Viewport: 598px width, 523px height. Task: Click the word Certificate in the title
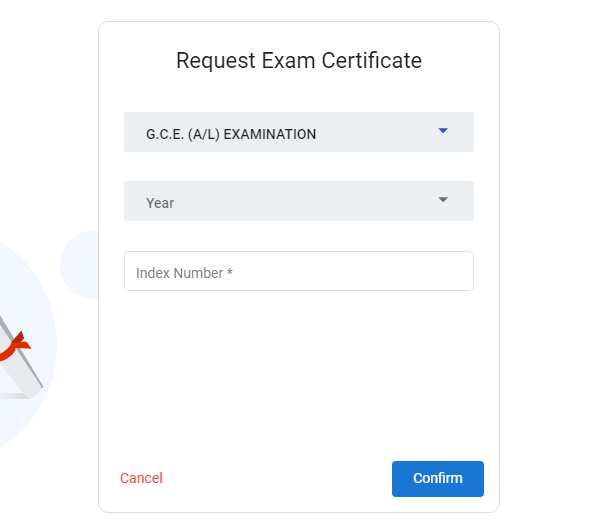tap(371, 61)
